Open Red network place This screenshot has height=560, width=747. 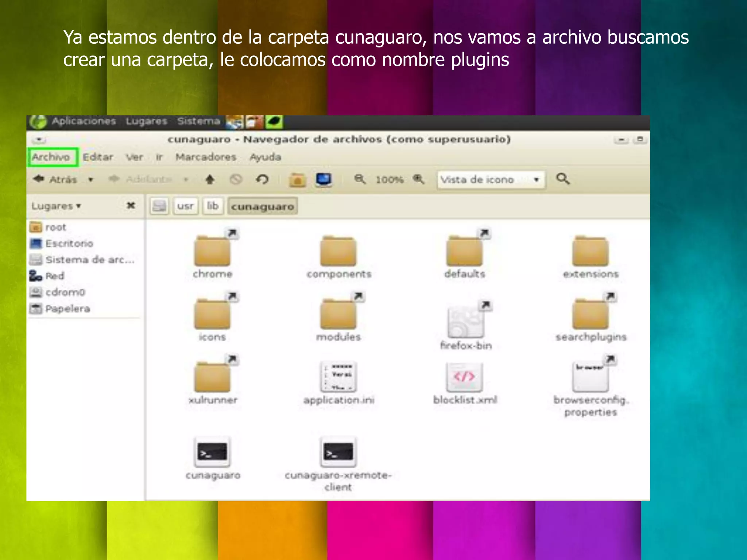pos(47,276)
